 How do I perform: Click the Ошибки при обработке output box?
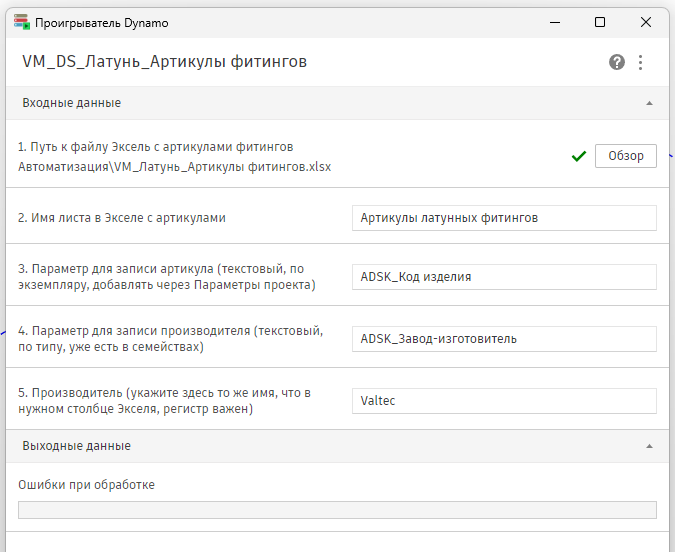pyautogui.click(x=337, y=510)
